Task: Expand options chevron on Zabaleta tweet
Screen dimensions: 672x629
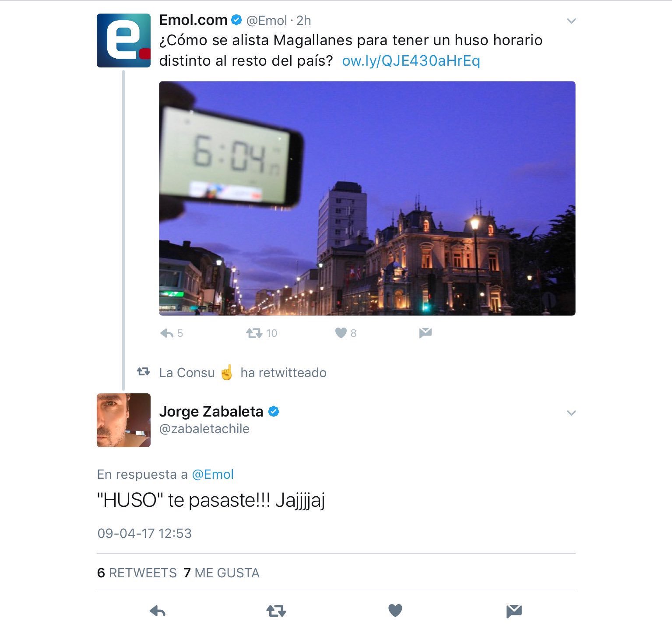Action: 571,413
